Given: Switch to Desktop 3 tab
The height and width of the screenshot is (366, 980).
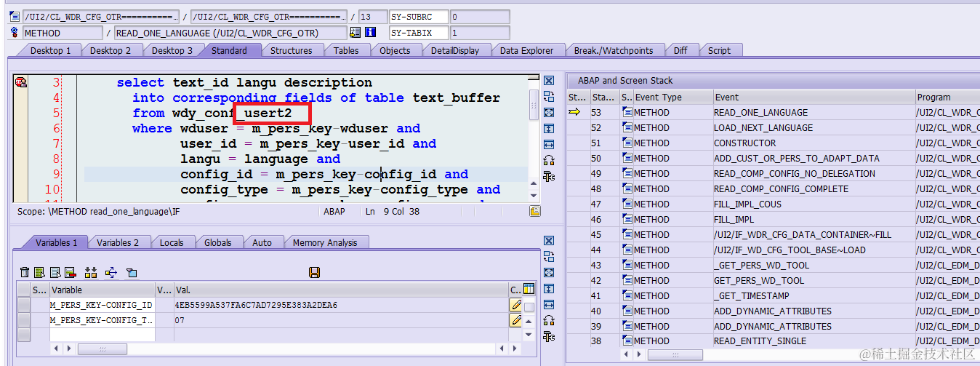Looking at the screenshot, I should pyautogui.click(x=172, y=50).
